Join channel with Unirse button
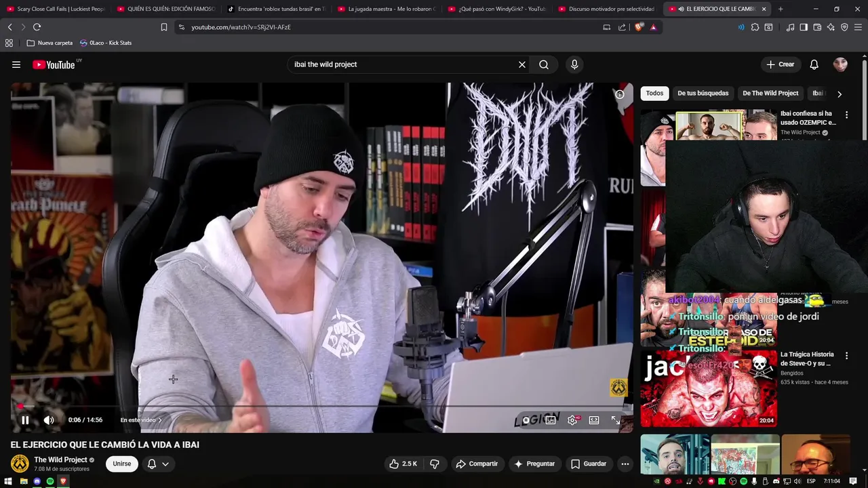 (x=122, y=464)
